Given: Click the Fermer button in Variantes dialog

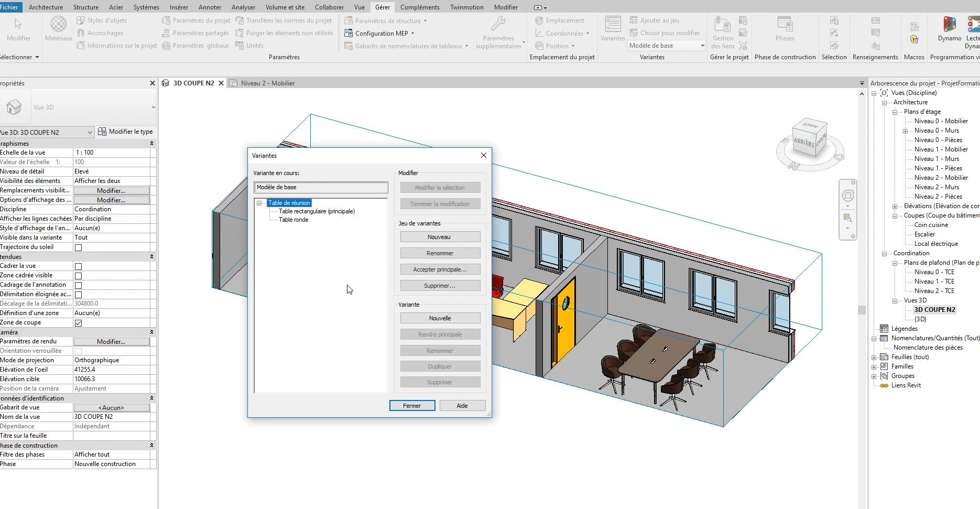Looking at the screenshot, I should [x=412, y=406].
